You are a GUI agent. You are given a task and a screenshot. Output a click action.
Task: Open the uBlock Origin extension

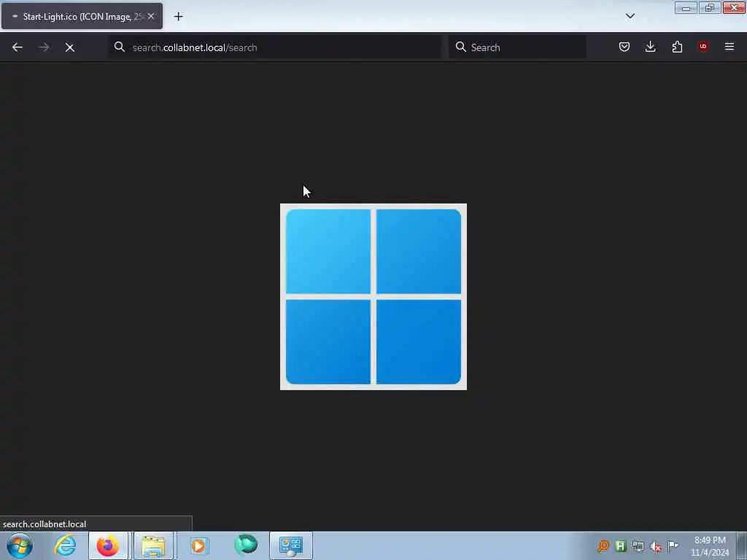click(x=703, y=47)
